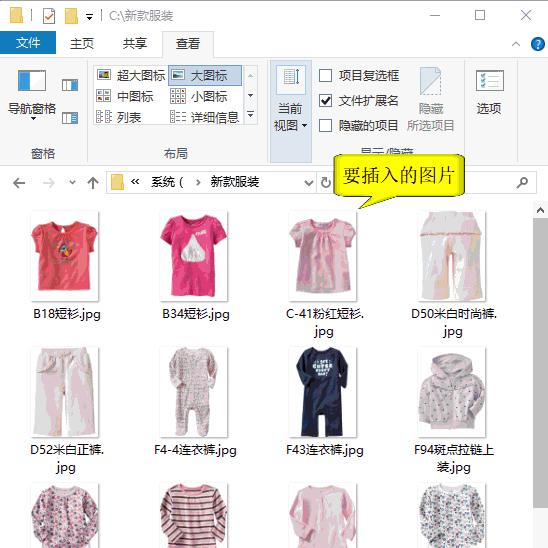Go back with the back arrow
This screenshot has height=548, width=548.
click(x=19, y=182)
